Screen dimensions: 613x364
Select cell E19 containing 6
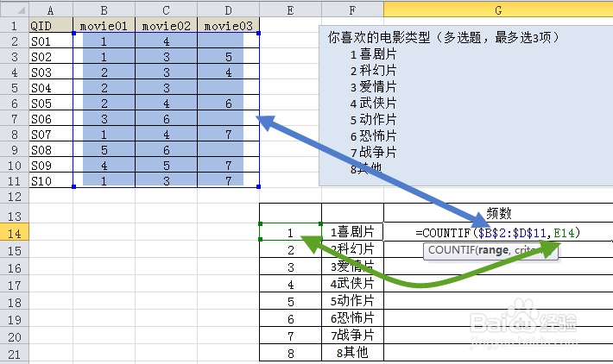click(290, 318)
